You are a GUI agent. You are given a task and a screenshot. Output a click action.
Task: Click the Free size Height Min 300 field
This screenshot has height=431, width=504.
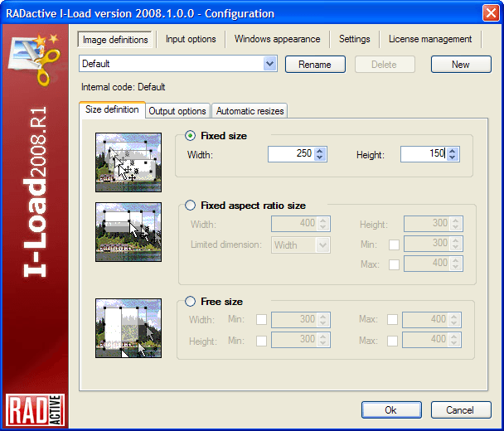pos(301,339)
